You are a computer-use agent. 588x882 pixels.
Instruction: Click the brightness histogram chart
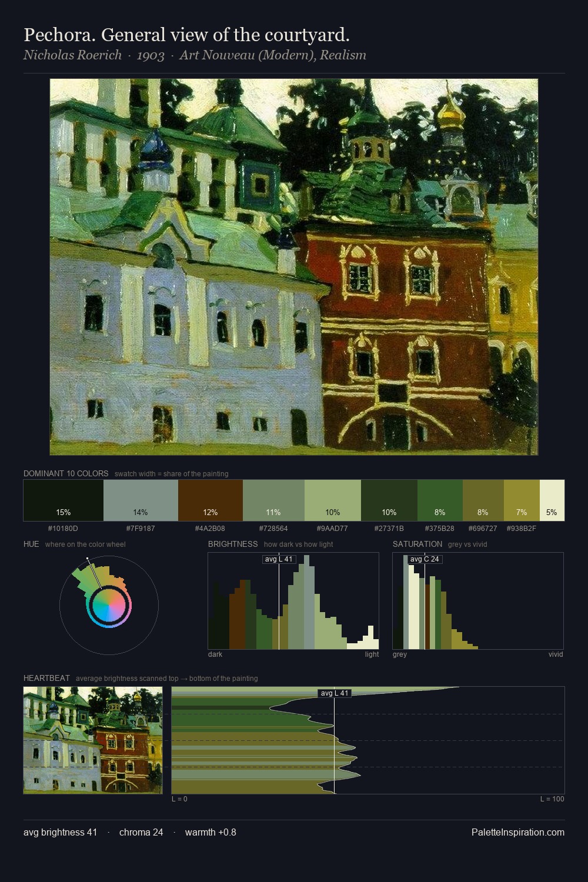[x=293, y=601]
